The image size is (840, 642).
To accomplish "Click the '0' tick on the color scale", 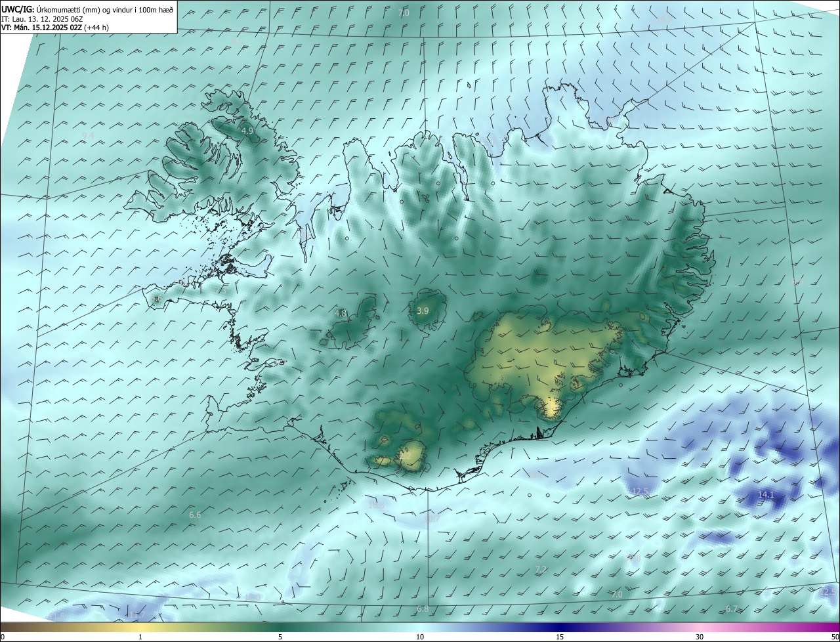I will 3,637.
